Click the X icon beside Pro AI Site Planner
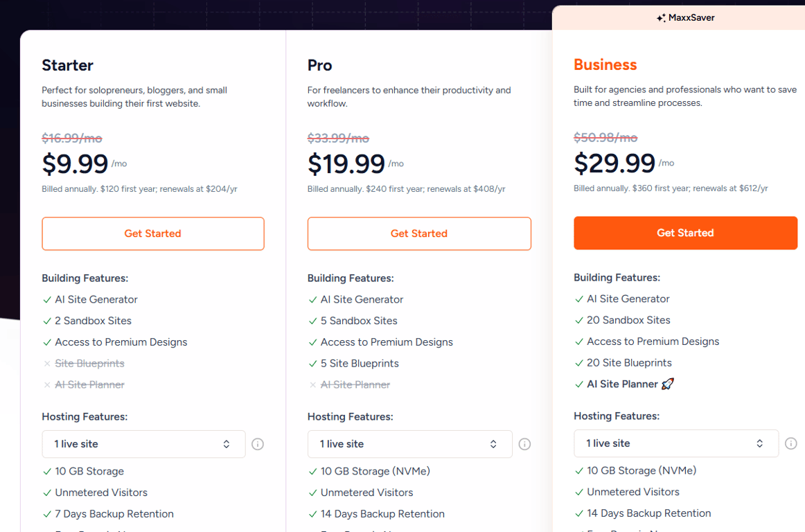Viewport: 805px width, 532px height. pos(312,384)
